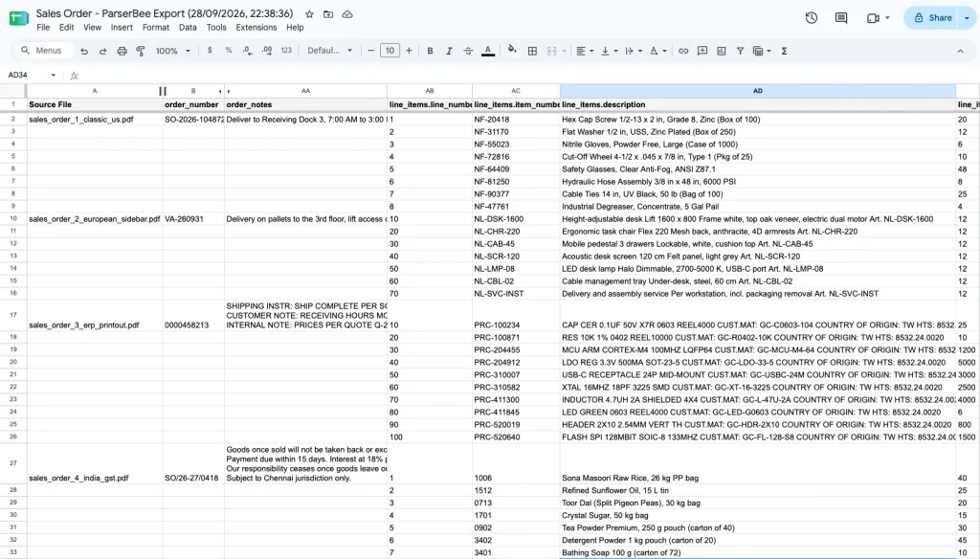Increase font size with plus
Viewport: 980px width, 559px height.
coord(409,51)
